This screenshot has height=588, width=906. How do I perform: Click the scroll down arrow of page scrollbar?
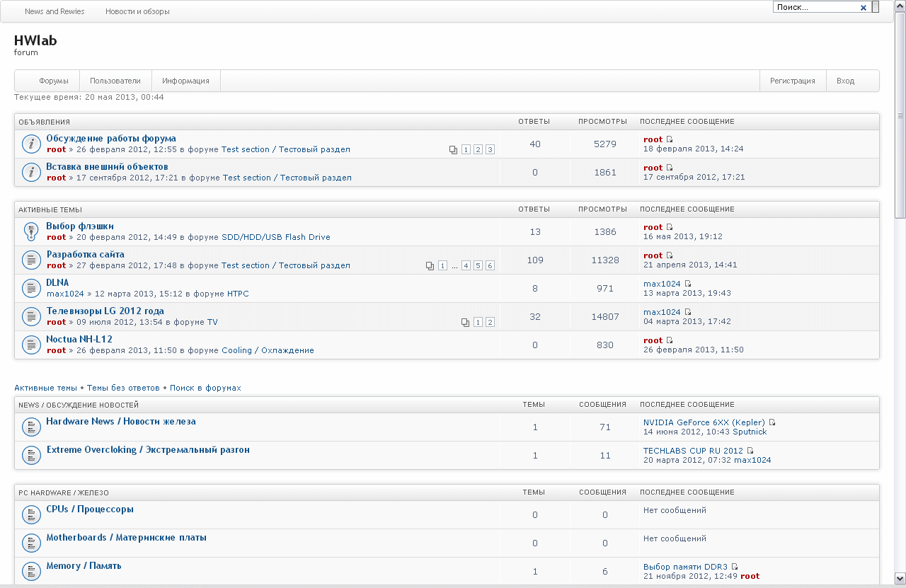pyautogui.click(x=900, y=578)
